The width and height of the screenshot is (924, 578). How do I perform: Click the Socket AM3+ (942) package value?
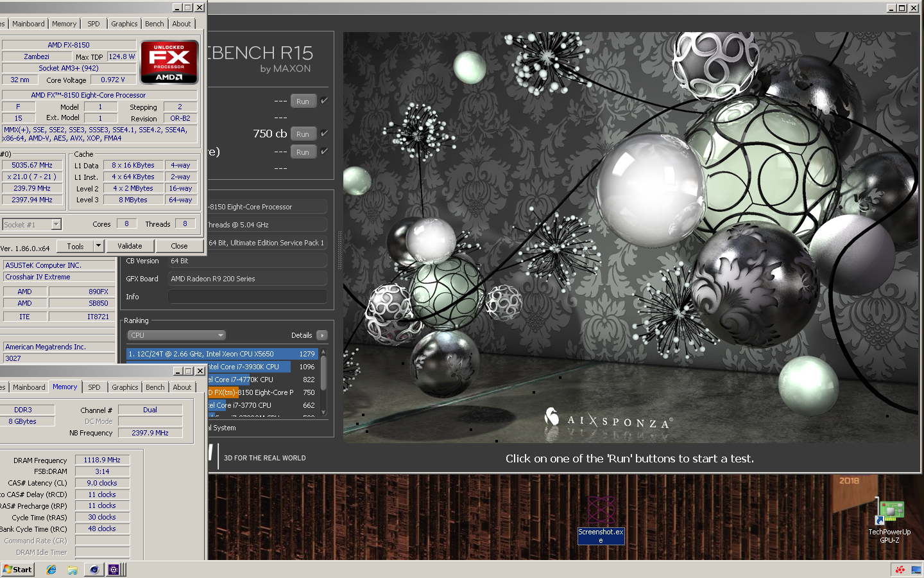pos(69,68)
